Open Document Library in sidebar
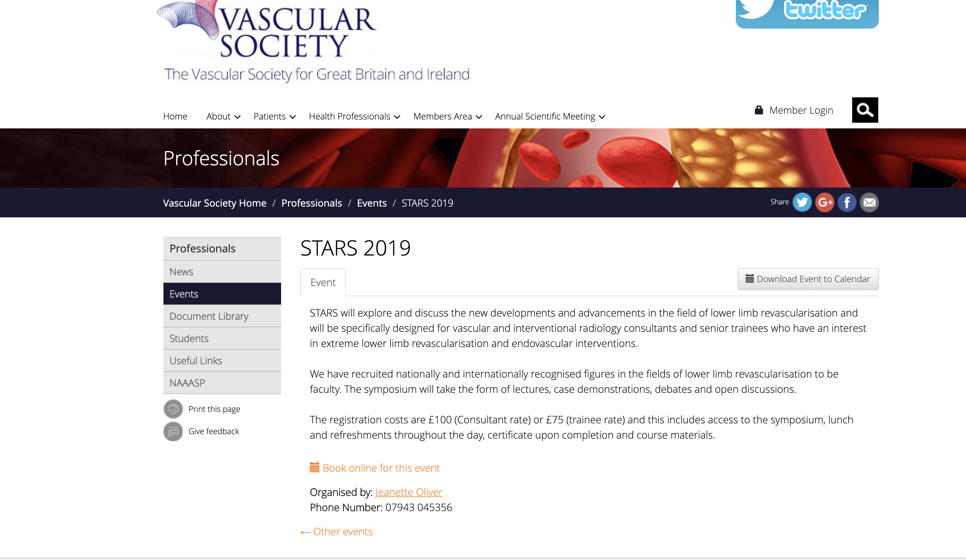This screenshot has width=966, height=560. tap(209, 316)
